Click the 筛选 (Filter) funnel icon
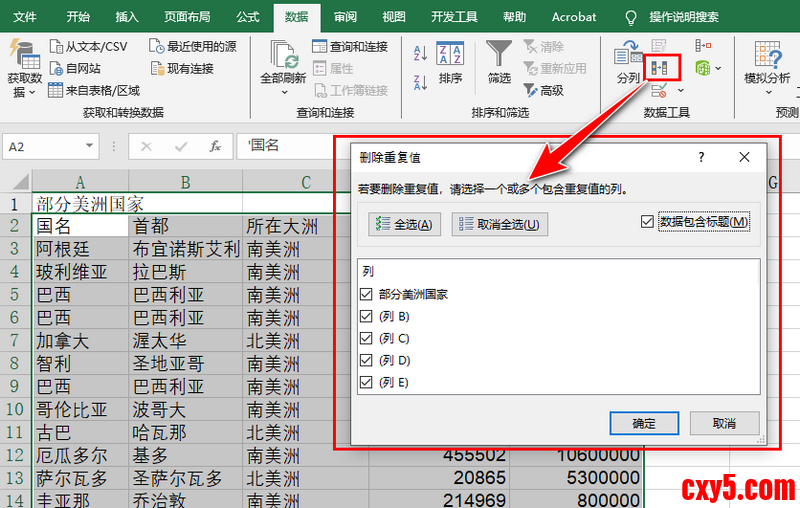The width and height of the screenshot is (800, 508). [x=499, y=54]
